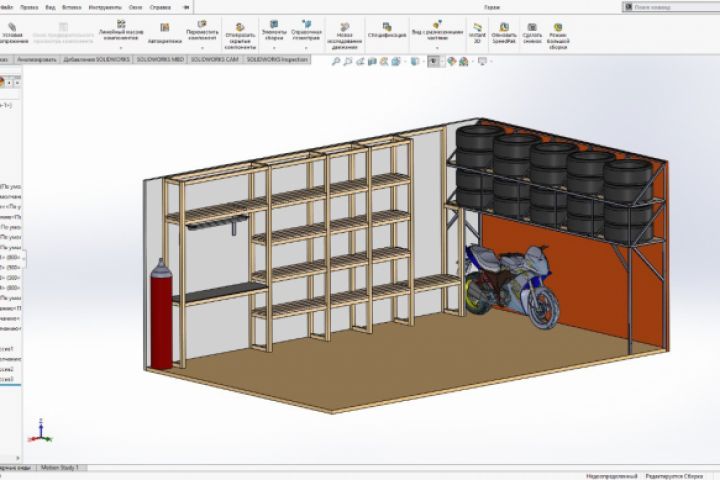
Task: Pin the menu bar with pushpin icon
Action: (x=186, y=7)
